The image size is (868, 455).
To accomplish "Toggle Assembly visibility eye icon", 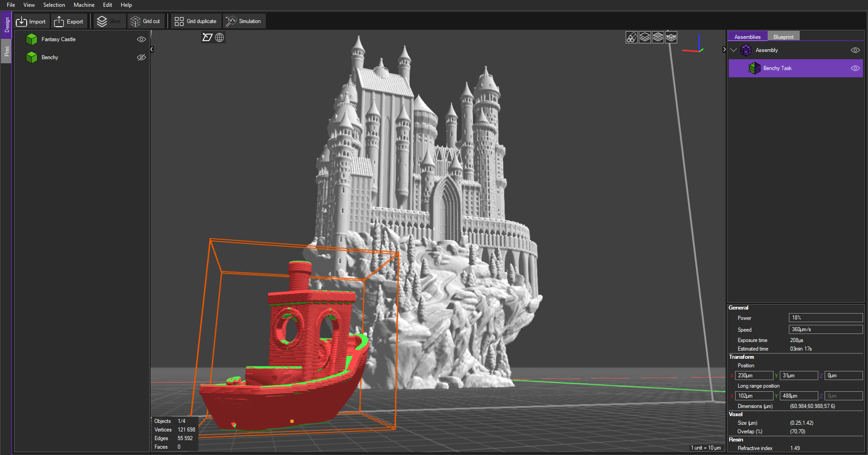I will [855, 50].
